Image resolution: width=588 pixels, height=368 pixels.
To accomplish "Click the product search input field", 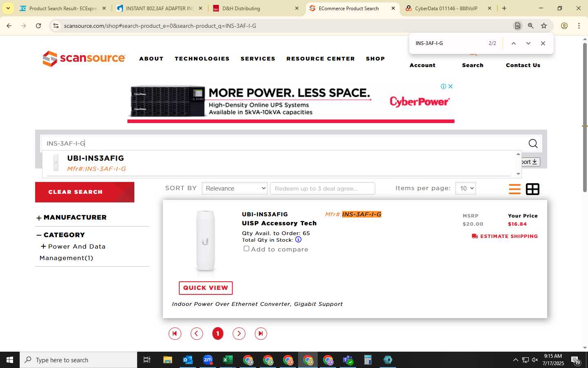I will (282, 144).
